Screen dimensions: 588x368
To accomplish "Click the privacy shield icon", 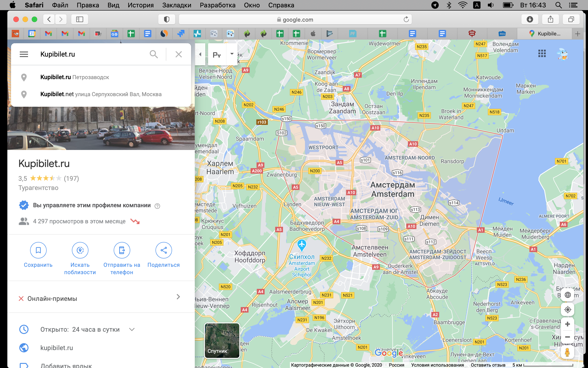I will click(x=167, y=19).
